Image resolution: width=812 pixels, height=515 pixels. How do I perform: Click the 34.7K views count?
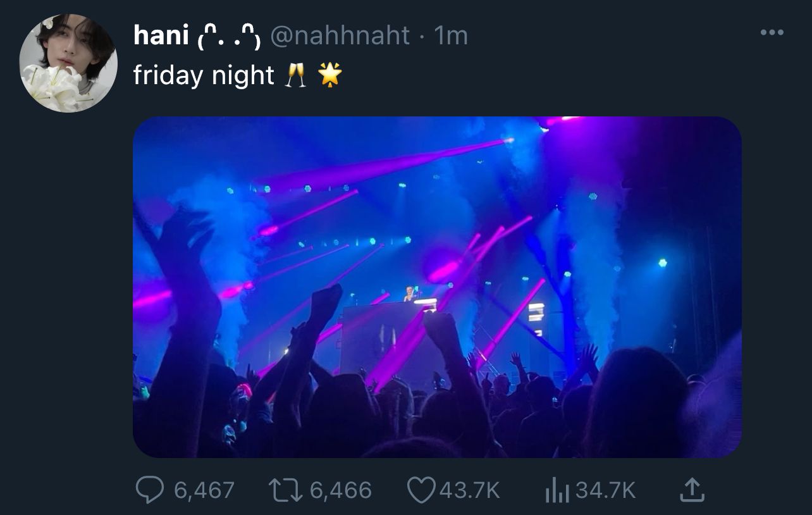tap(606, 490)
